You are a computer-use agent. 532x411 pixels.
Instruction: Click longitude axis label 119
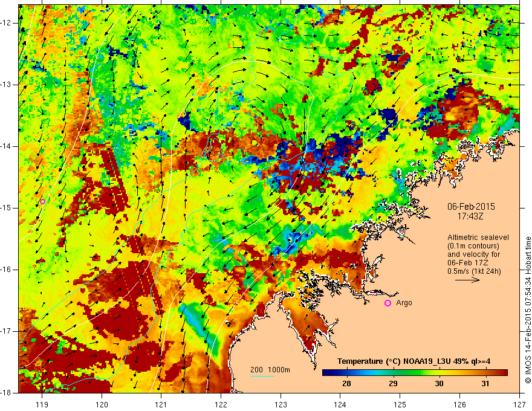[42, 404]
